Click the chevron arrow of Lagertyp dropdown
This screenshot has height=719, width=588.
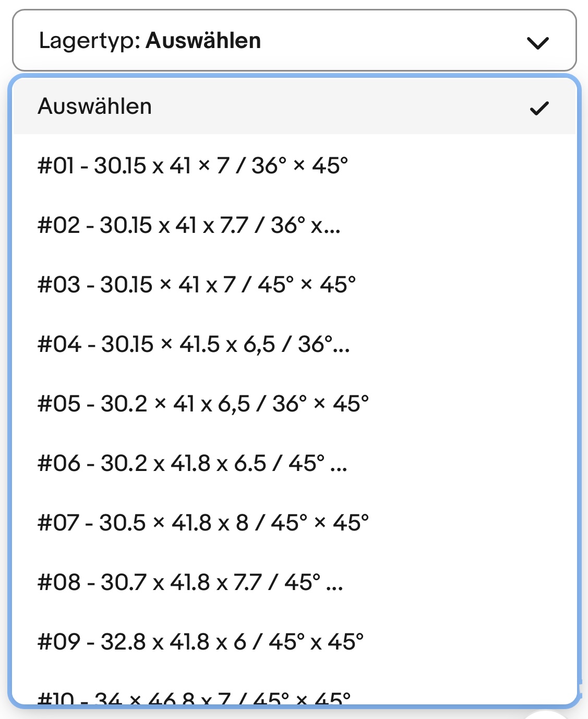click(x=538, y=43)
